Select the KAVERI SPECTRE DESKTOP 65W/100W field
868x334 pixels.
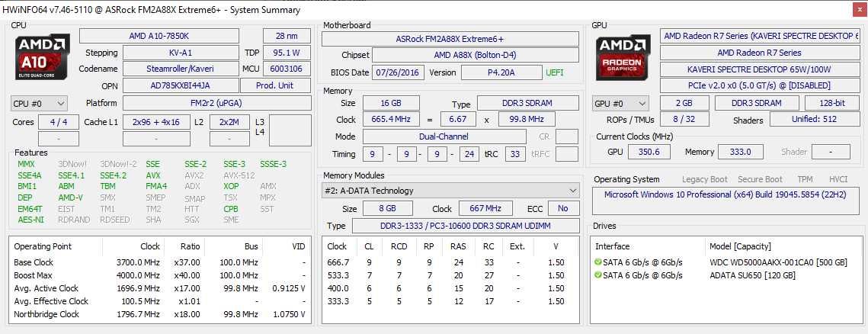click(759, 69)
